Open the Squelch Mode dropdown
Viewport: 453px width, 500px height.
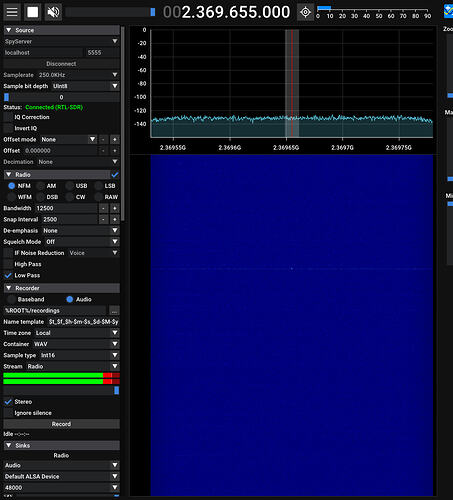click(82, 242)
